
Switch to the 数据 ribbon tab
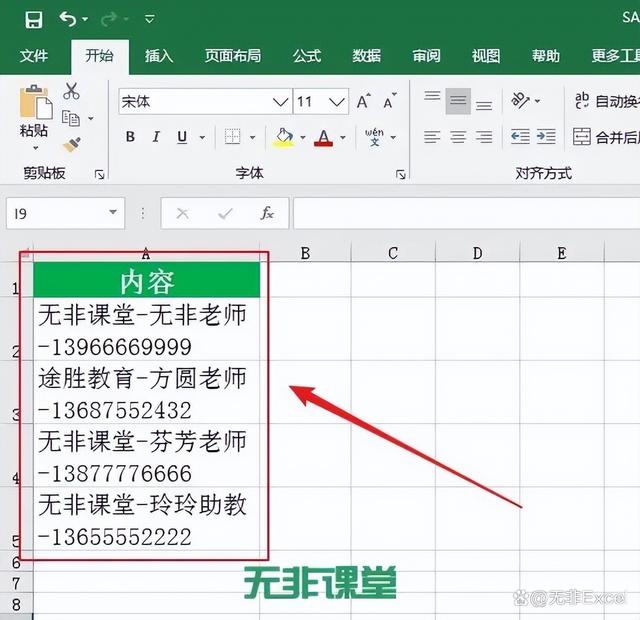tap(367, 56)
